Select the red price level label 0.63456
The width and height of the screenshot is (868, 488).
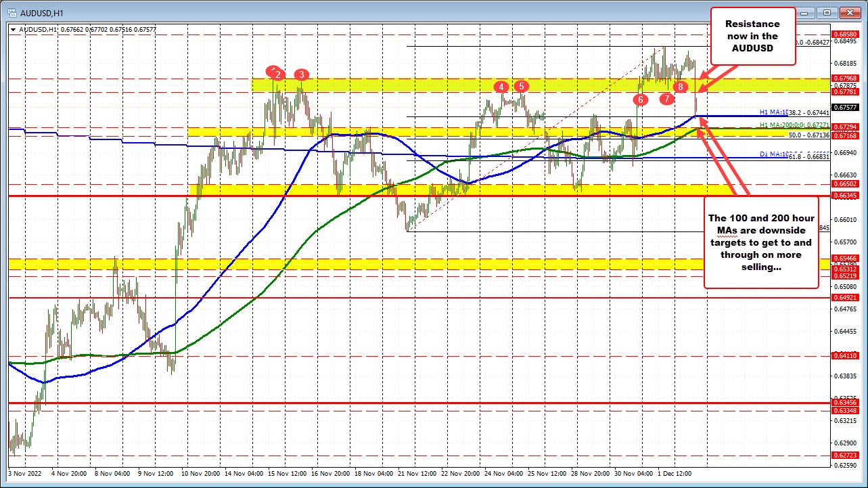pos(846,402)
